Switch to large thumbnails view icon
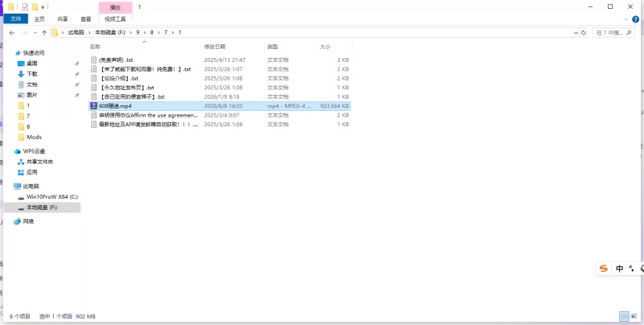This screenshot has height=325, width=644. click(634, 316)
